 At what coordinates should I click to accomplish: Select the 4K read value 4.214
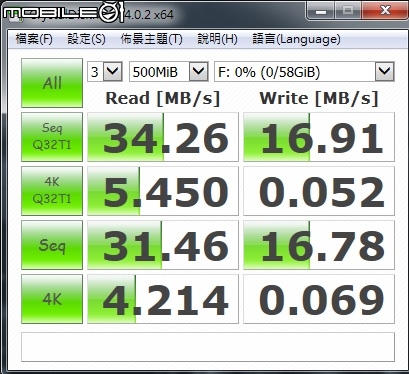tap(163, 299)
